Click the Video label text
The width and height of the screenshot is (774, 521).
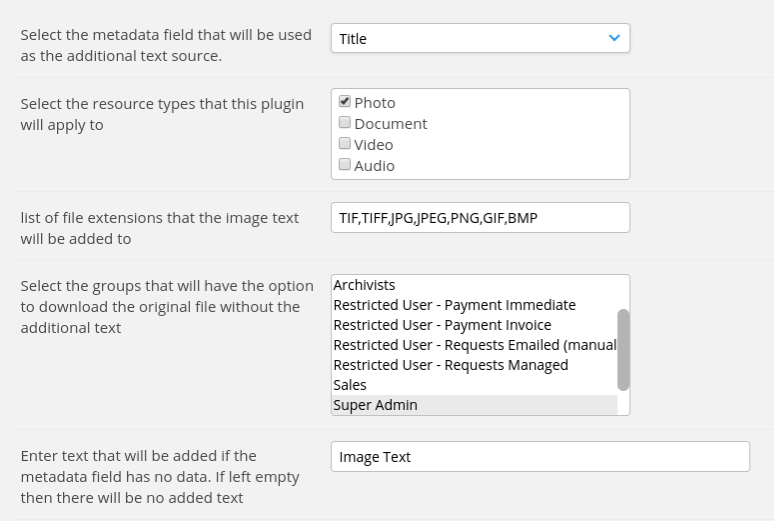click(373, 145)
